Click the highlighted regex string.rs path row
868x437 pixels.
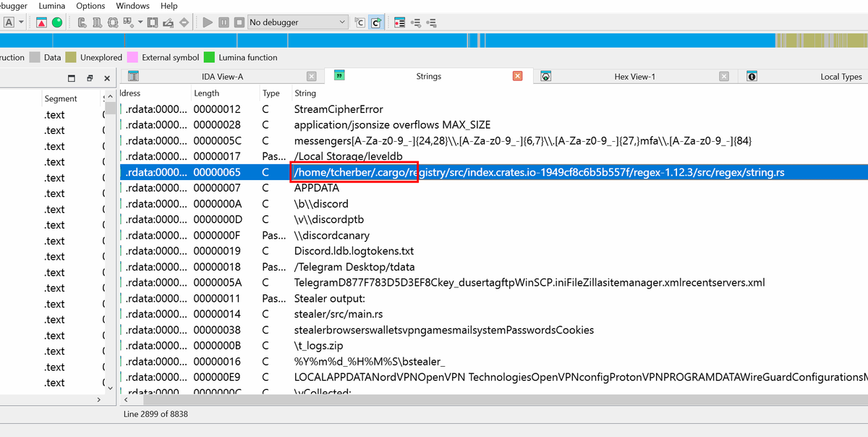[493, 172]
